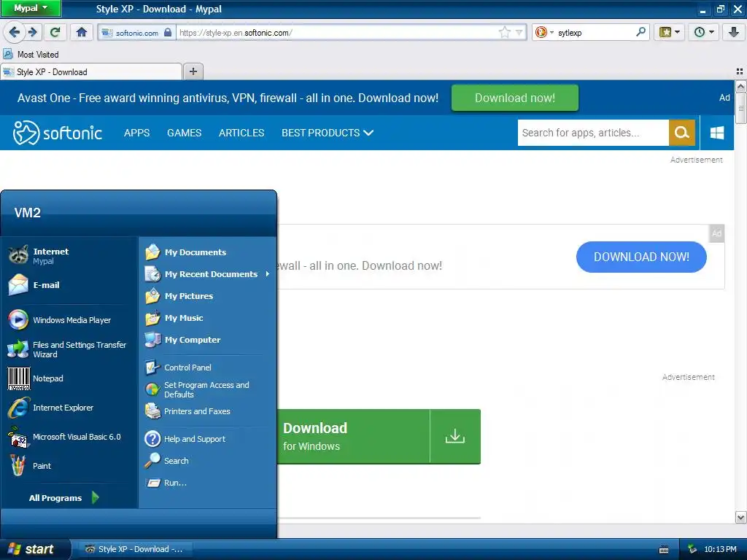The image size is (747, 560).
Task: Launch Paint from Start menu
Action: [x=69, y=466]
